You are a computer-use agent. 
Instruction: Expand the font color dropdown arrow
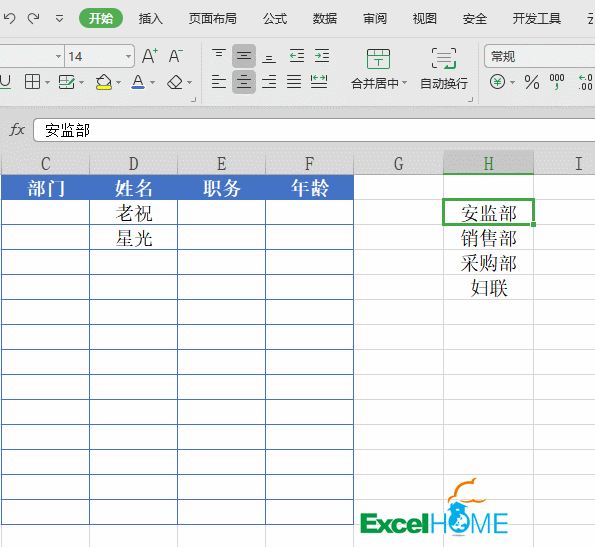click(x=152, y=82)
